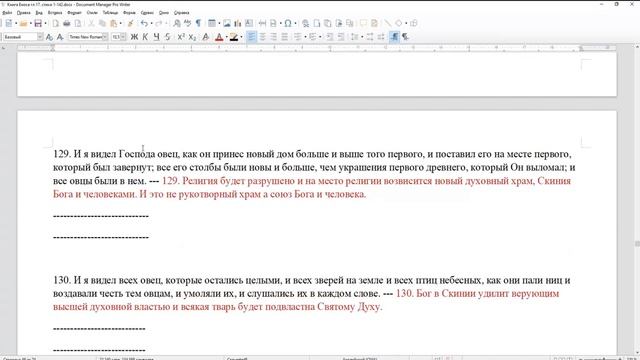Image resolution: width=640 pixels, height=360 pixels.
Task: Click the Insert page break icon
Action: [262, 24]
